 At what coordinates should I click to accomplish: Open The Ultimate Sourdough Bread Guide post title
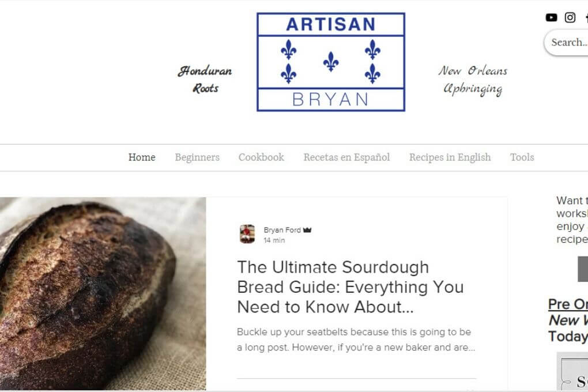tap(350, 287)
